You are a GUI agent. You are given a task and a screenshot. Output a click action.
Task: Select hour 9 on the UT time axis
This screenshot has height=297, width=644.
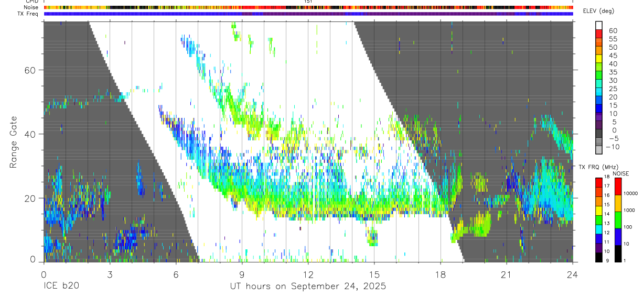click(242, 274)
